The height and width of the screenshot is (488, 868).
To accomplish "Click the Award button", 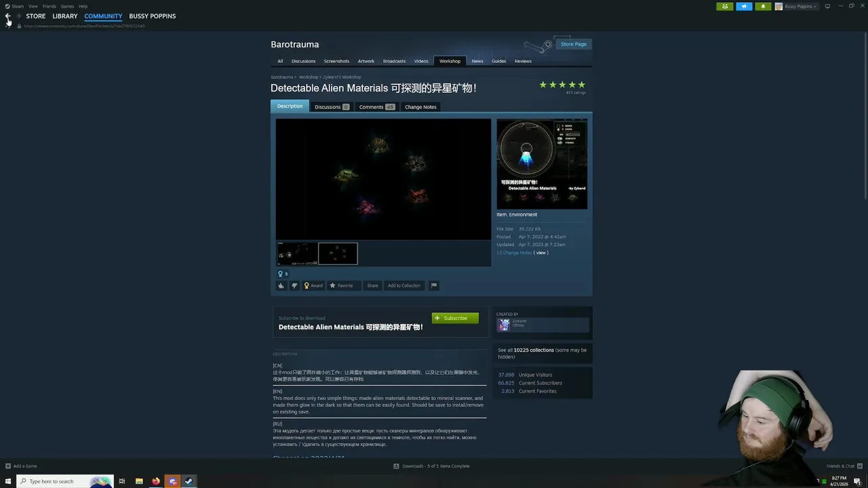I will tap(313, 285).
